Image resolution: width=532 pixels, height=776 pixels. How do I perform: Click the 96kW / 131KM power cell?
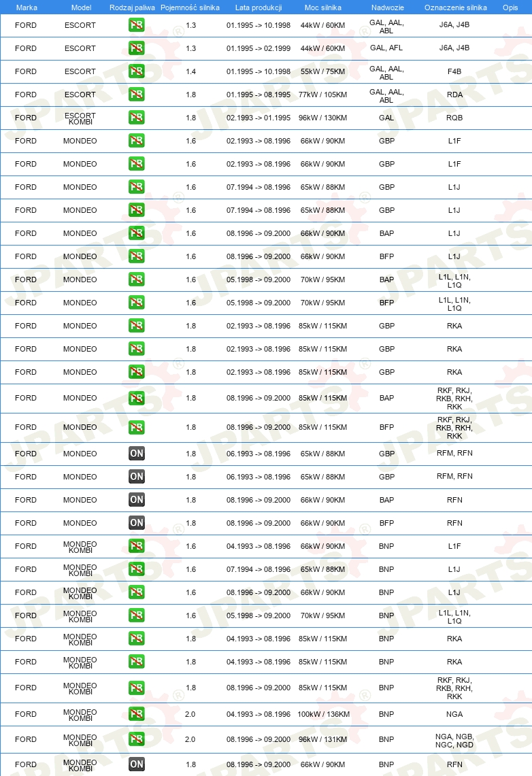[322, 739]
